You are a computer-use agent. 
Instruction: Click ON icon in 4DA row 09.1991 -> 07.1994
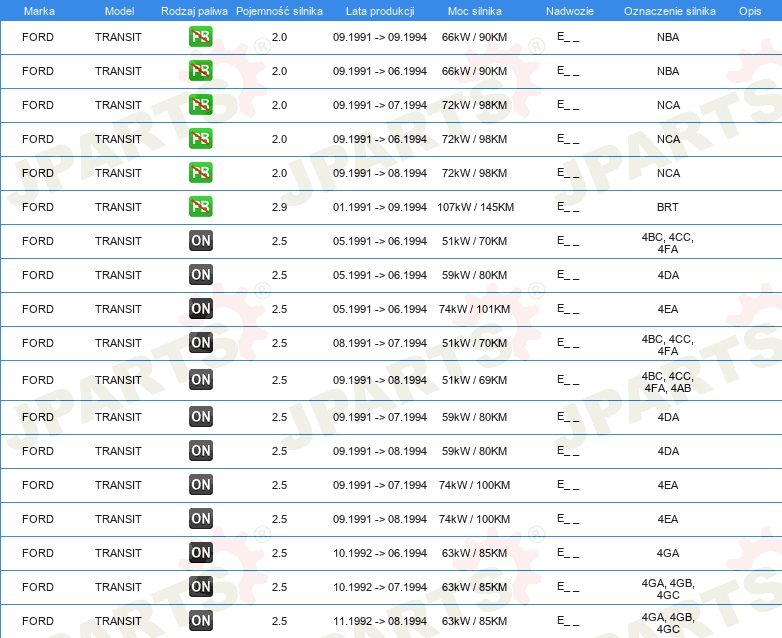200,417
